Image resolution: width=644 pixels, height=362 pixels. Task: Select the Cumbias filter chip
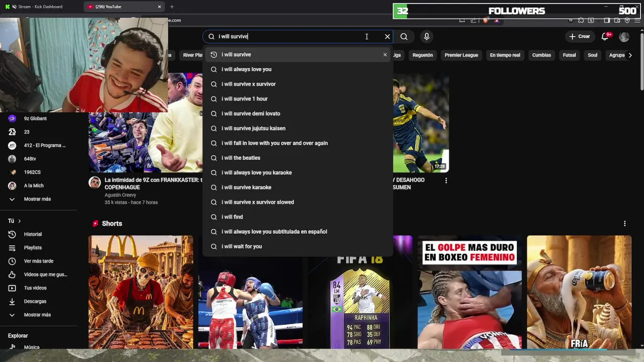coord(541,55)
